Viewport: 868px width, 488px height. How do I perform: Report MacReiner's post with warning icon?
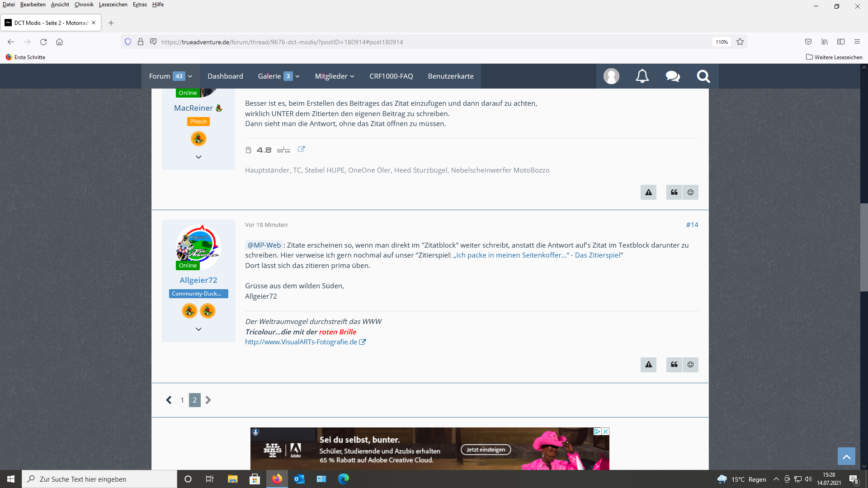648,192
